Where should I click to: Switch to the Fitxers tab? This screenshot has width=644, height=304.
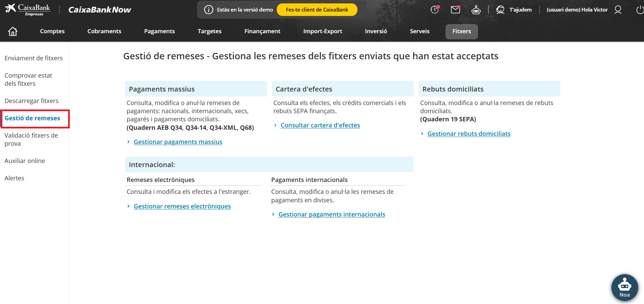461,31
